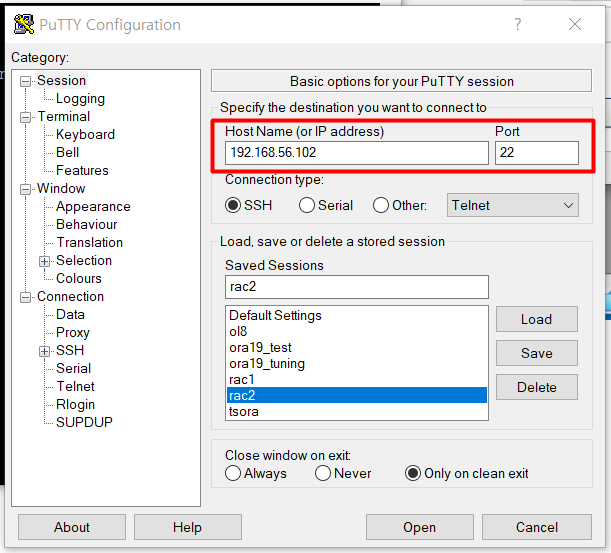Open the Telnet connection type dropdown
611x553 pixels.
(513, 205)
